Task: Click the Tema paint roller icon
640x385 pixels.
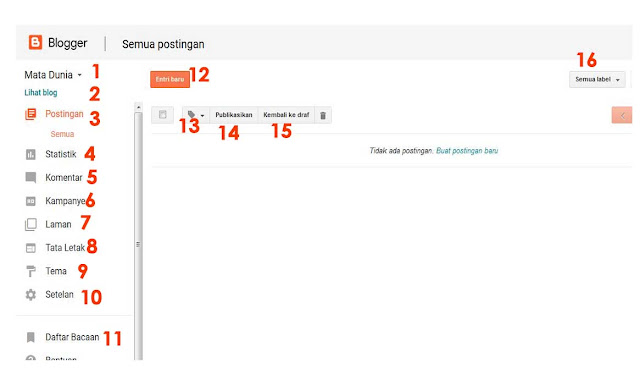Action: 31,271
